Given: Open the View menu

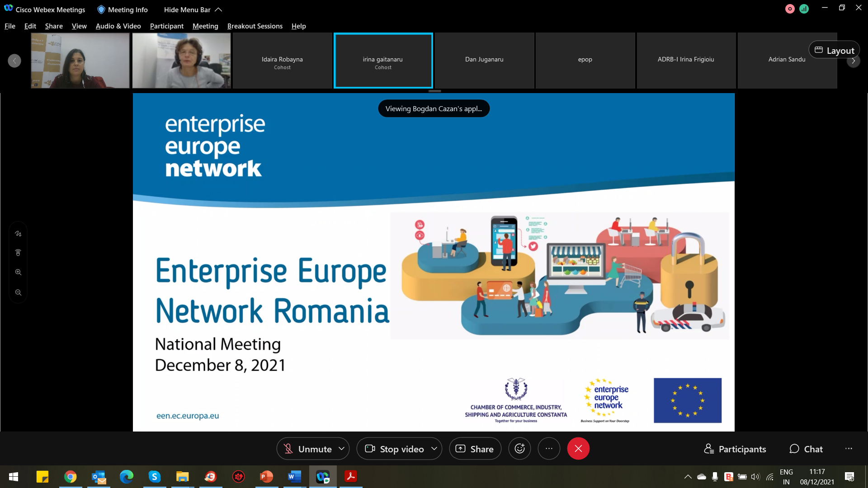Looking at the screenshot, I should coord(79,26).
